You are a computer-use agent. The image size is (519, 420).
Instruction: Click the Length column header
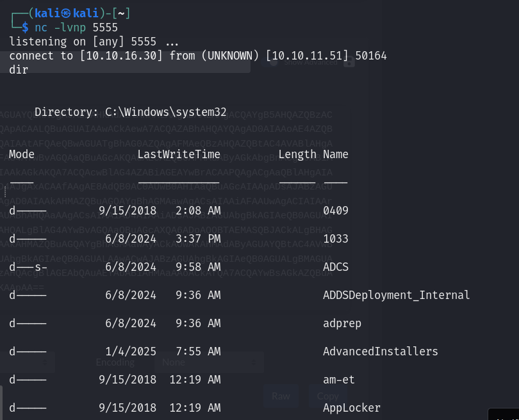tap(297, 154)
